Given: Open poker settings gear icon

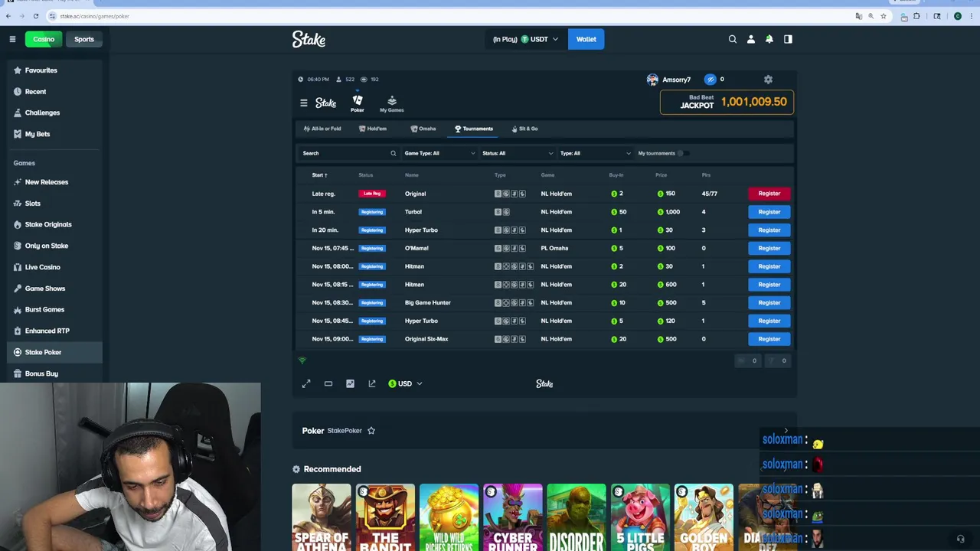Looking at the screenshot, I should coord(768,80).
